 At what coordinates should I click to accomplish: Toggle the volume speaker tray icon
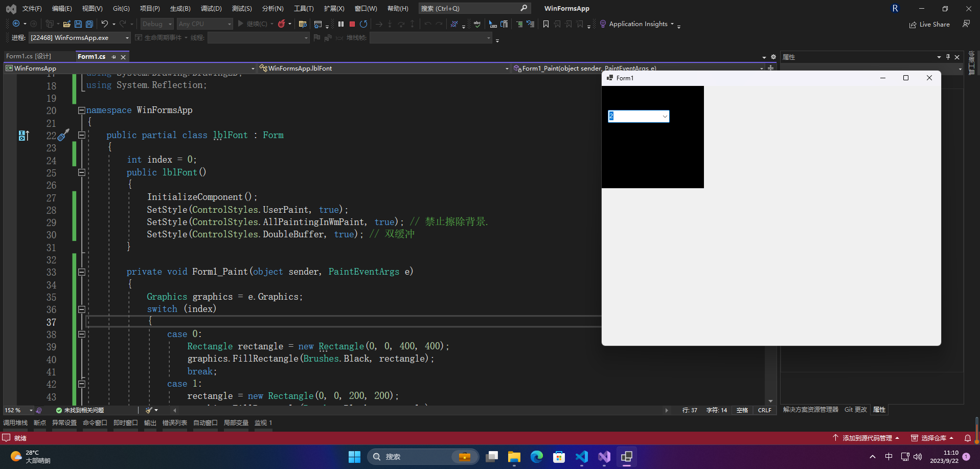pos(918,457)
